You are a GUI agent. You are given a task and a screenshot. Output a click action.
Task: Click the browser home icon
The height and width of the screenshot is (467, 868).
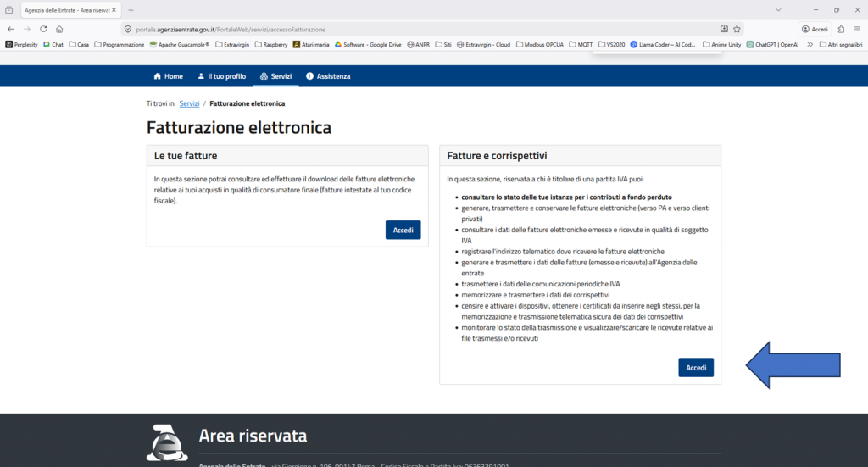[x=59, y=29]
